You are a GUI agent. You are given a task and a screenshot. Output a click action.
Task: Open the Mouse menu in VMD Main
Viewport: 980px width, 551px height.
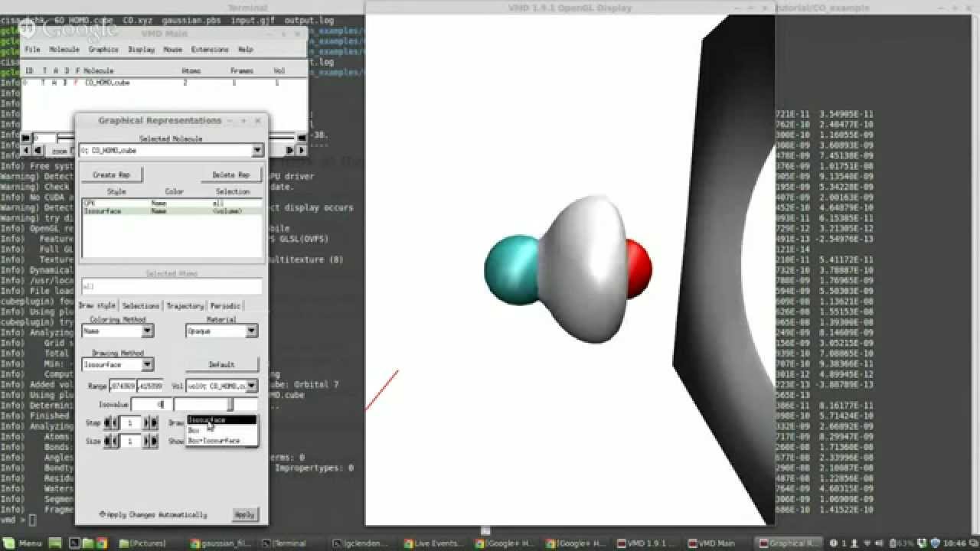(173, 49)
